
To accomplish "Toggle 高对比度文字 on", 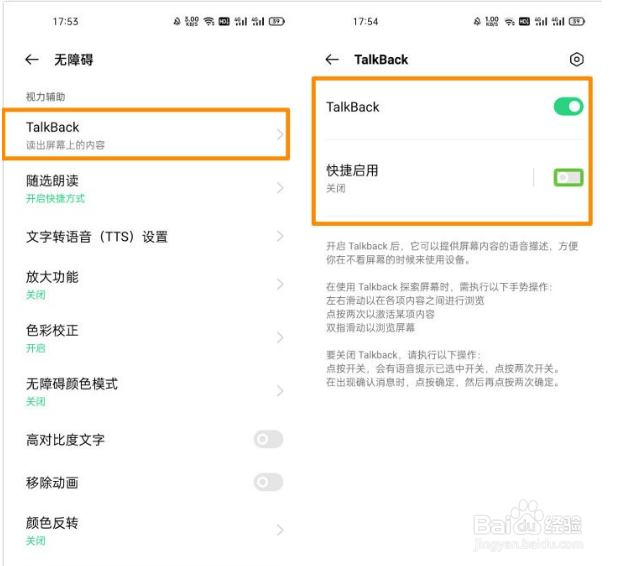I will coord(268,439).
